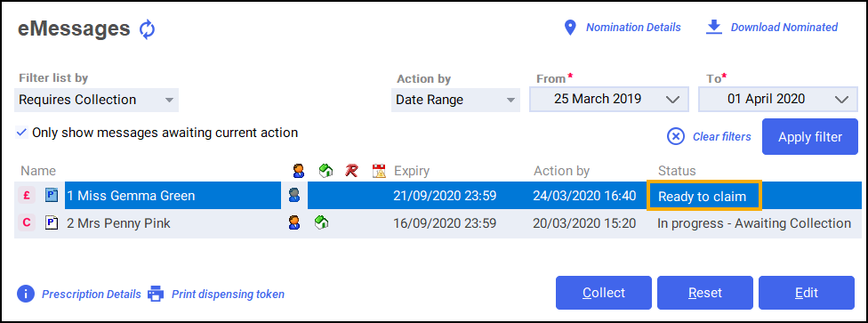
Task: Click the Reset button
Action: (705, 293)
